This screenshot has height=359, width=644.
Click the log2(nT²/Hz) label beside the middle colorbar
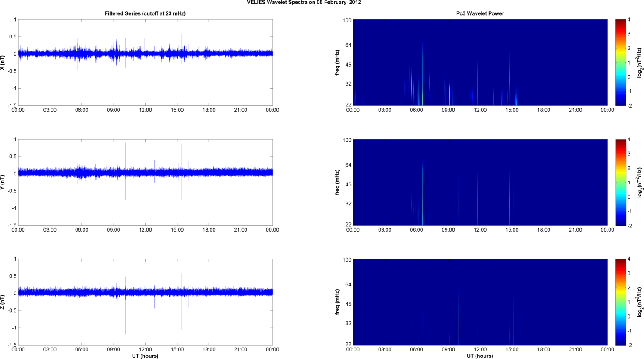640,182
